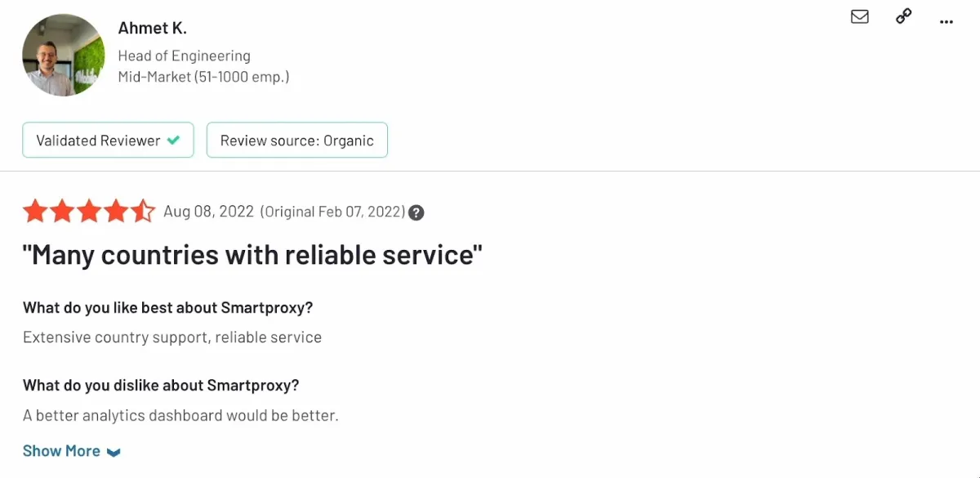The image size is (980, 478).
Task: Click the fourth orange rating star
Action: pos(116,212)
